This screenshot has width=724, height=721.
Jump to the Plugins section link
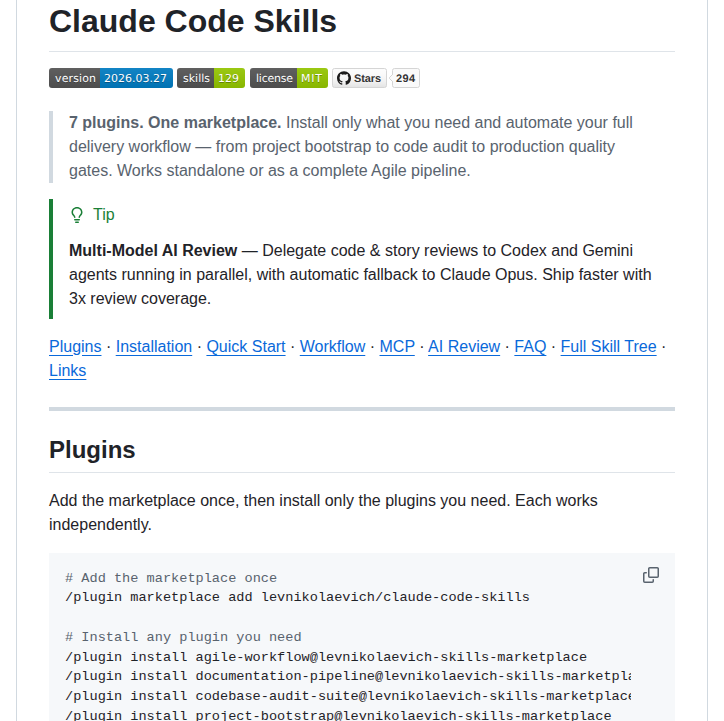(x=75, y=347)
